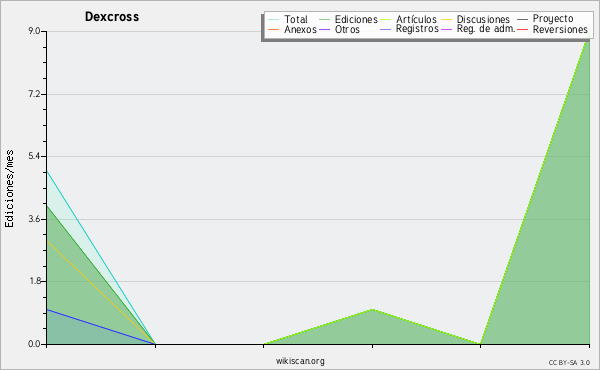Click the Dexcross chart title

112,17
